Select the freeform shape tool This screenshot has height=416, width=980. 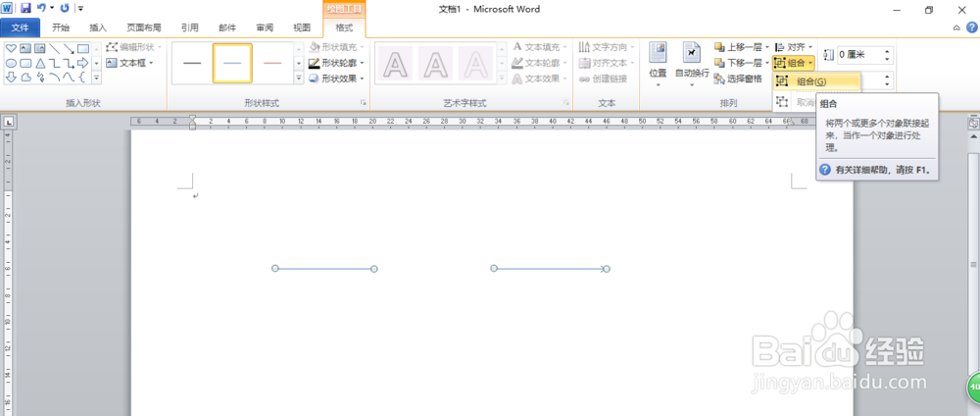[x=25, y=78]
